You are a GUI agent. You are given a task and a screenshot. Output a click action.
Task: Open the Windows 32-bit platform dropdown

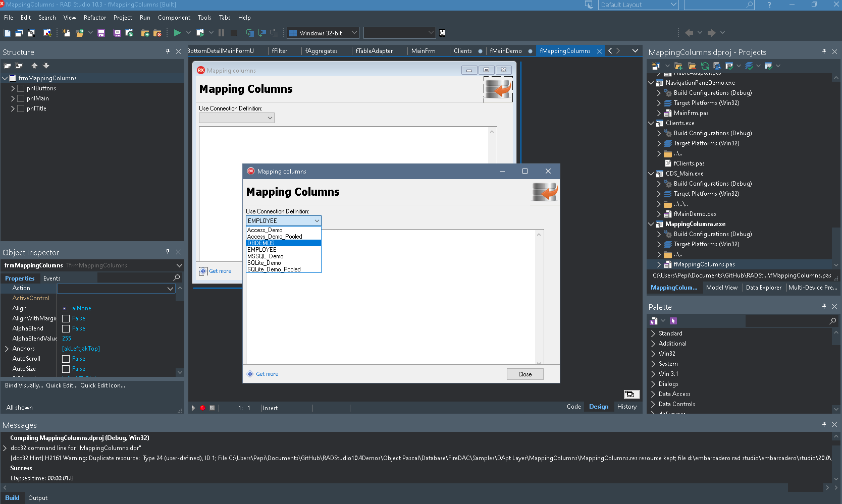[323, 33]
